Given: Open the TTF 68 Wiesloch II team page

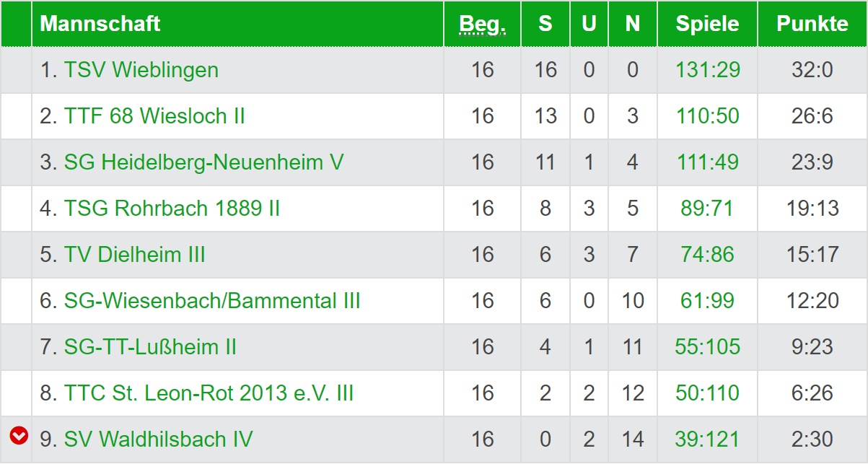Looking at the screenshot, I should pyautogui.click(x=154, y=116).
